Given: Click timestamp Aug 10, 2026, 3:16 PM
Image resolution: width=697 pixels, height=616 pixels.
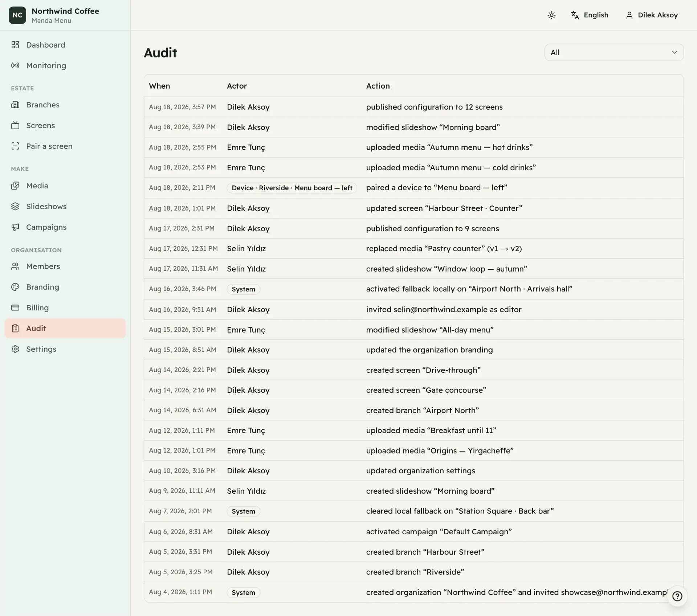Looking at the screenshot, I should (182, 470).
